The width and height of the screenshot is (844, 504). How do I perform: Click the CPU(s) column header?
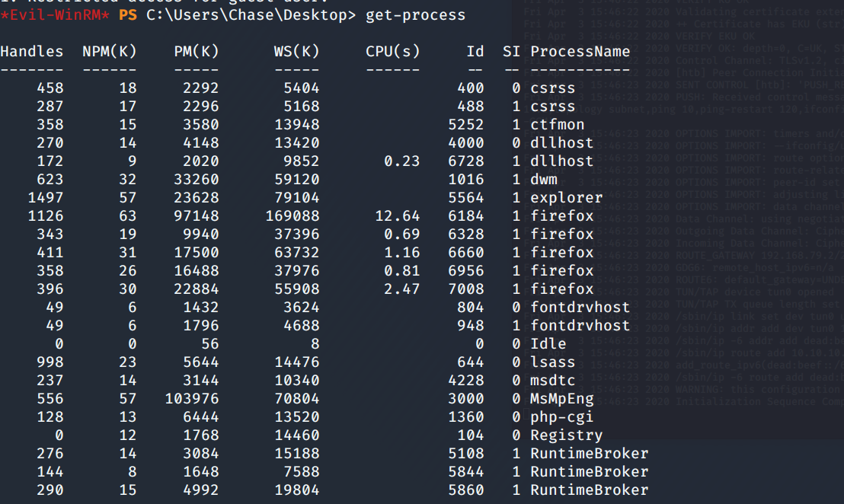[x=392, y=52]
